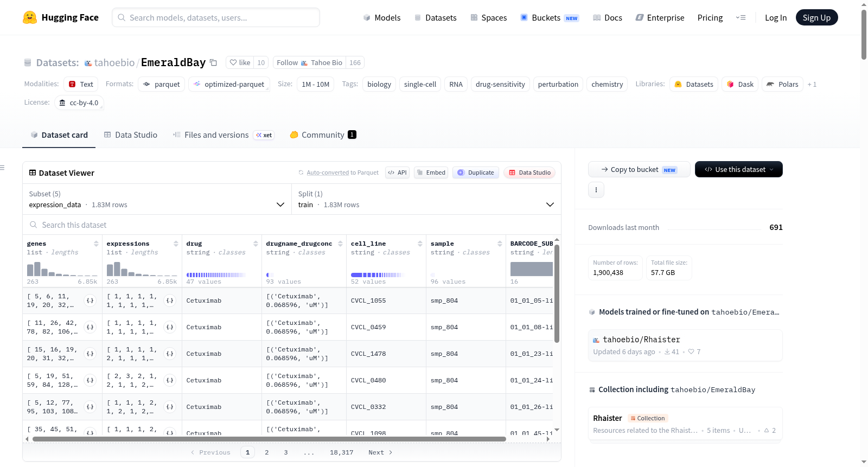Open the expressions JSON icon in CVCL_1055 row

170,300
